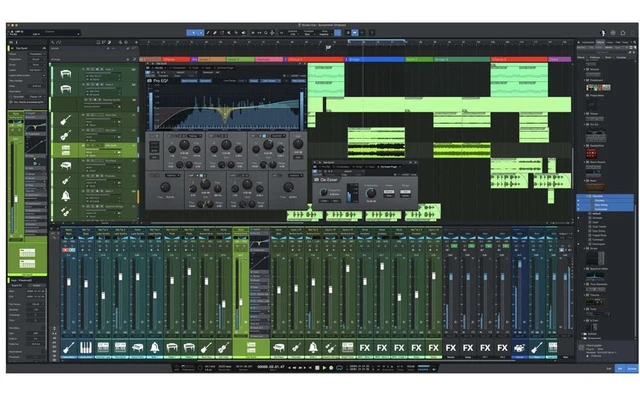This screenshot has height=400, width=640.
Task: Switch to Files tab in browser
Action: point(618,42)
